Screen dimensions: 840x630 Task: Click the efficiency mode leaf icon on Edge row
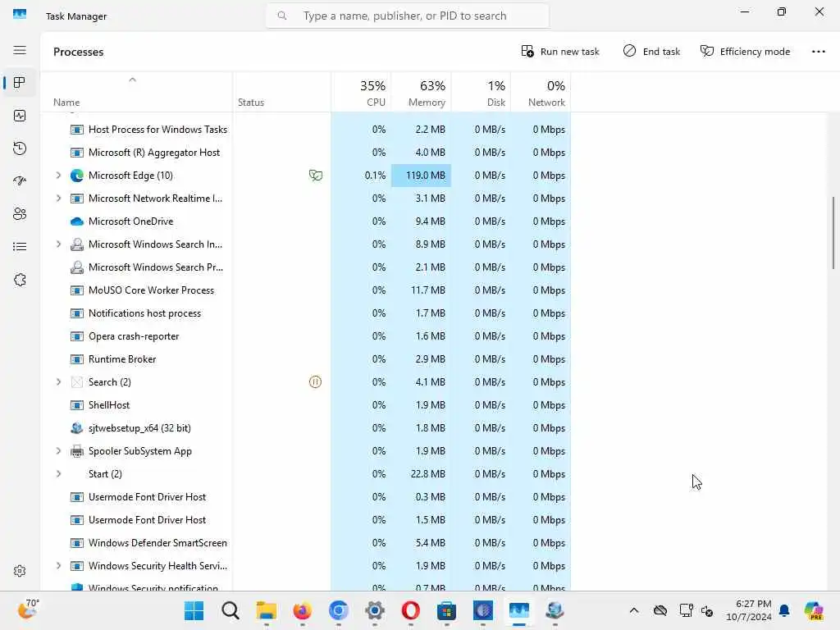pyautogui.click(x=316, y=176)
